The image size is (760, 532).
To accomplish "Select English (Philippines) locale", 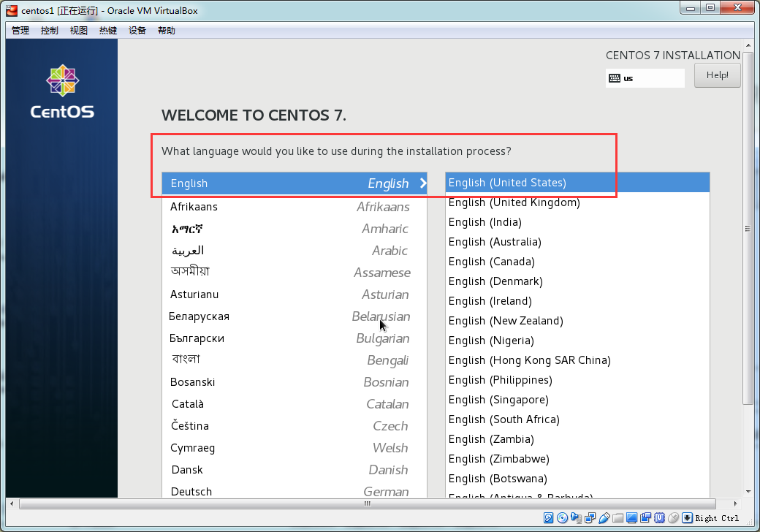I will click(x=577, y=380).
